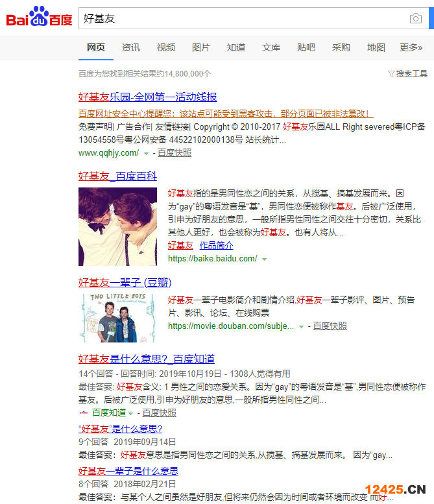Expand the arrow next to movie.douban.com URL
434x504 pixels.
click(301, 326)
